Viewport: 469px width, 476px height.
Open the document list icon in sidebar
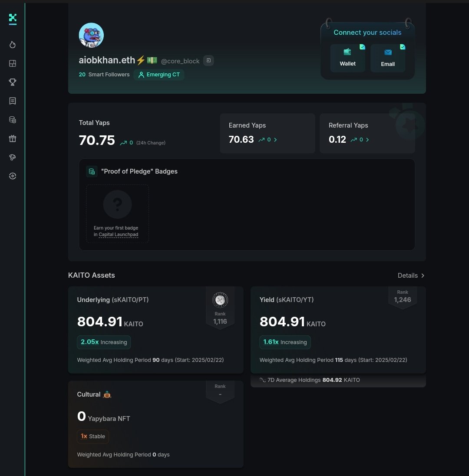click(x=13, y=101)
